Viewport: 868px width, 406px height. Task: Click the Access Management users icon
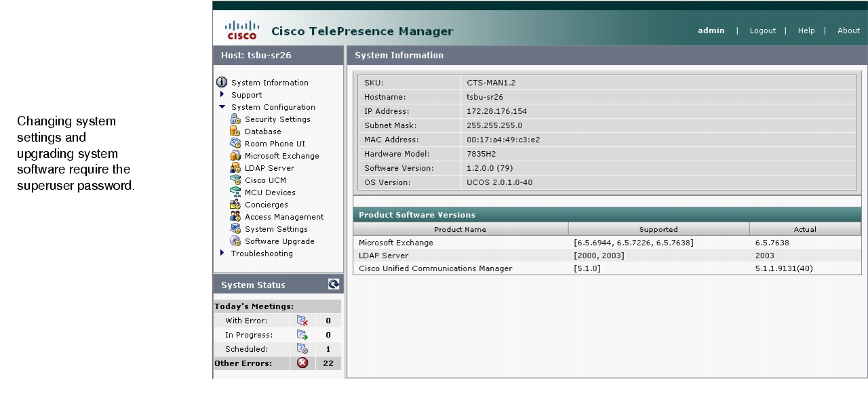235,217
